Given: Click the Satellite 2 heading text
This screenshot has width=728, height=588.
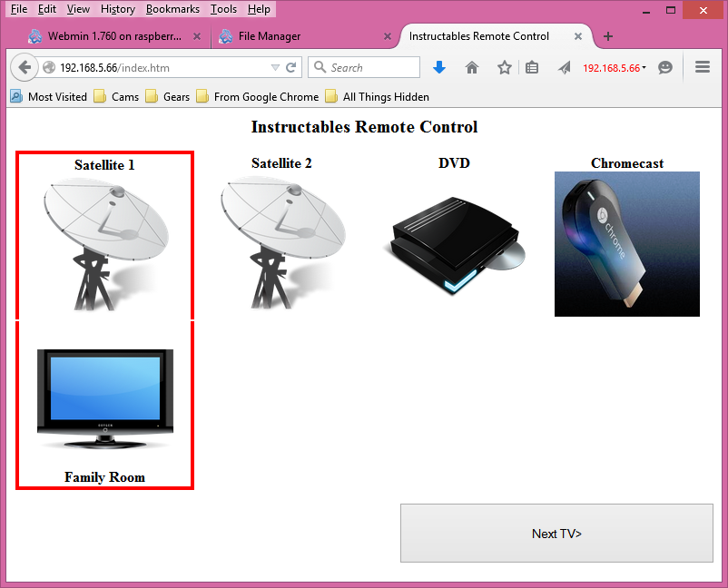Looking at the screenshot, I should pos(281,163).
